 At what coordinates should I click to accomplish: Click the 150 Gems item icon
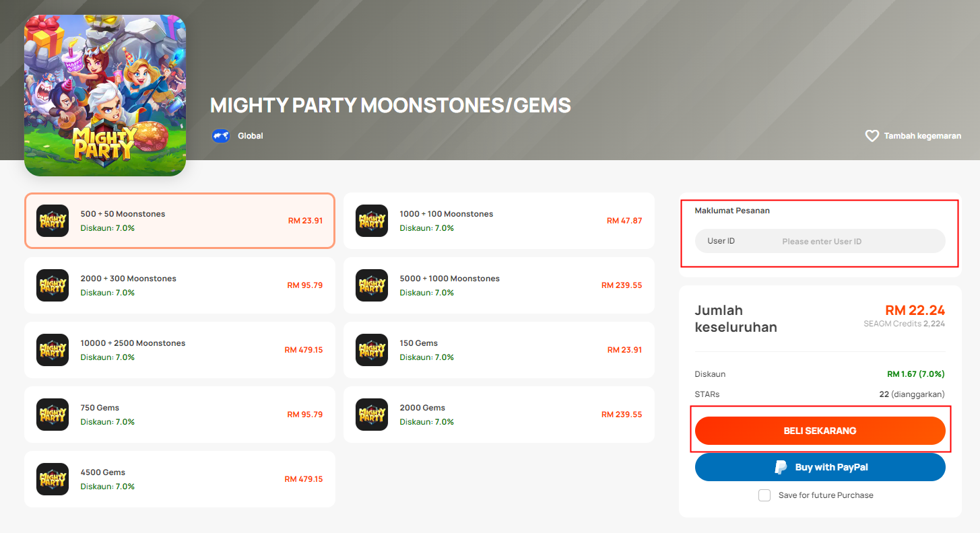click(372, 350)
